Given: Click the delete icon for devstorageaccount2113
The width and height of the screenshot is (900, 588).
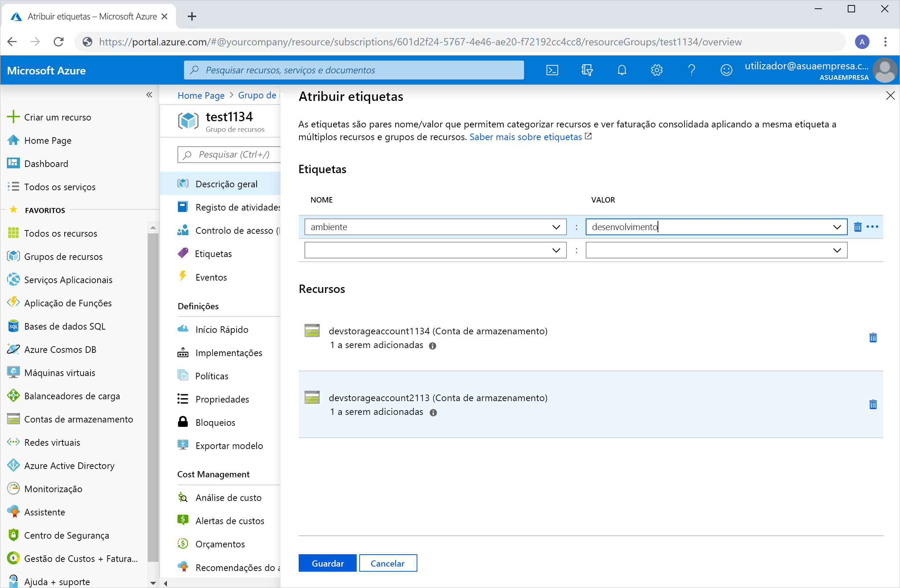Looking at the screenshot, I should [x=873, y=404].
